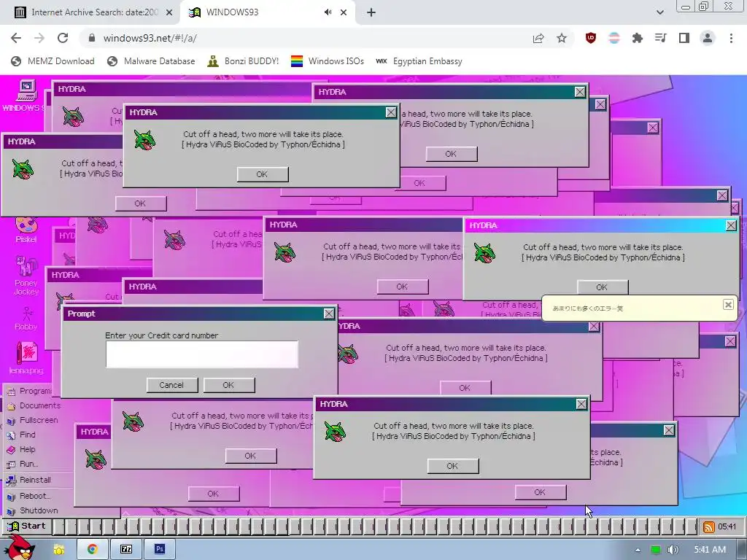Click the address bar URL field
The width and height of the screenshot is (747, 560).
305,38
